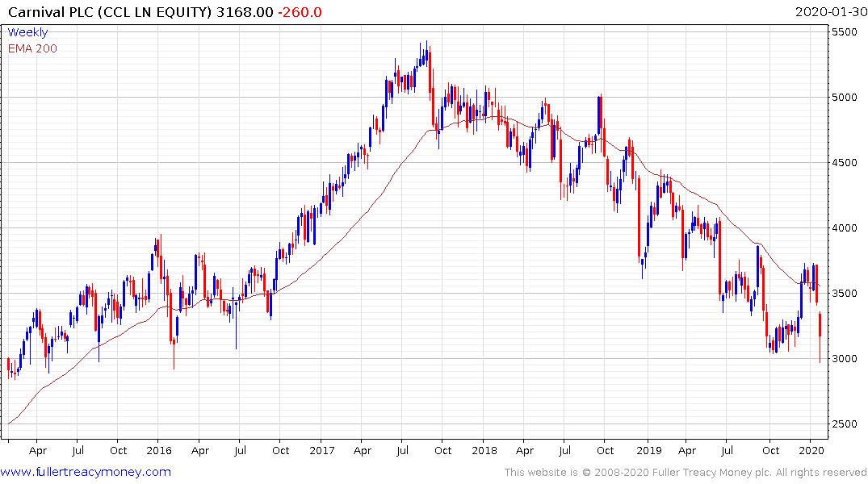868x484 pixels.
Task: Click the 2016 year label on time axis
Action: pos(159,450)
